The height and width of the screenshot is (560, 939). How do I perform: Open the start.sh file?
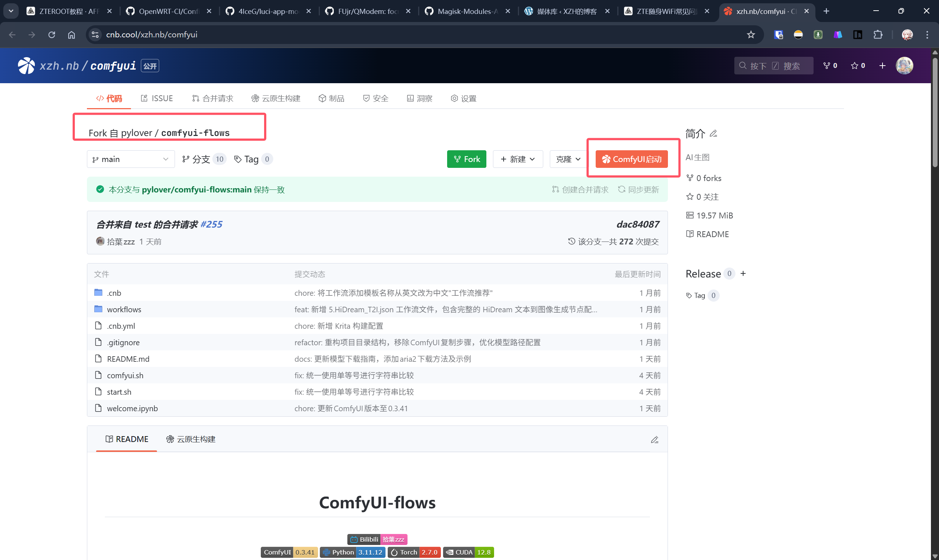click(119, 392)
